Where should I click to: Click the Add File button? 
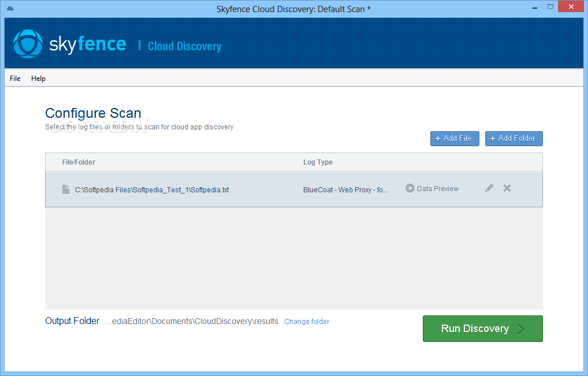455,139
